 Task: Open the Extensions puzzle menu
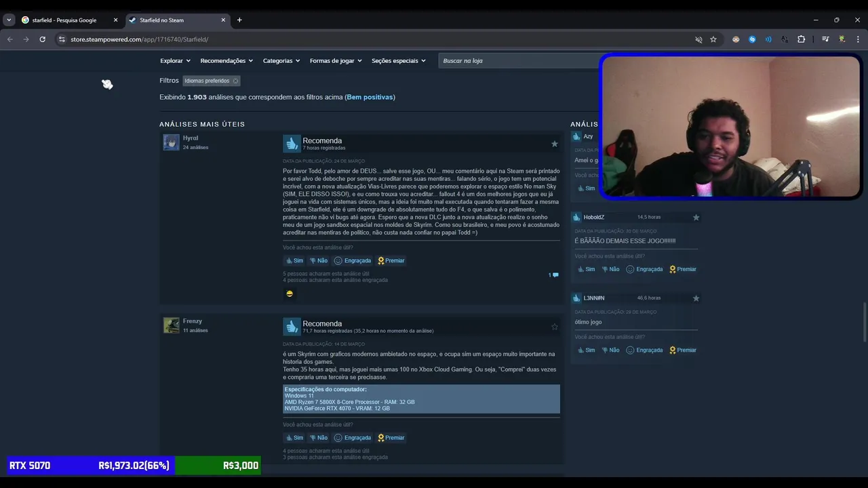tap(801, 39)
